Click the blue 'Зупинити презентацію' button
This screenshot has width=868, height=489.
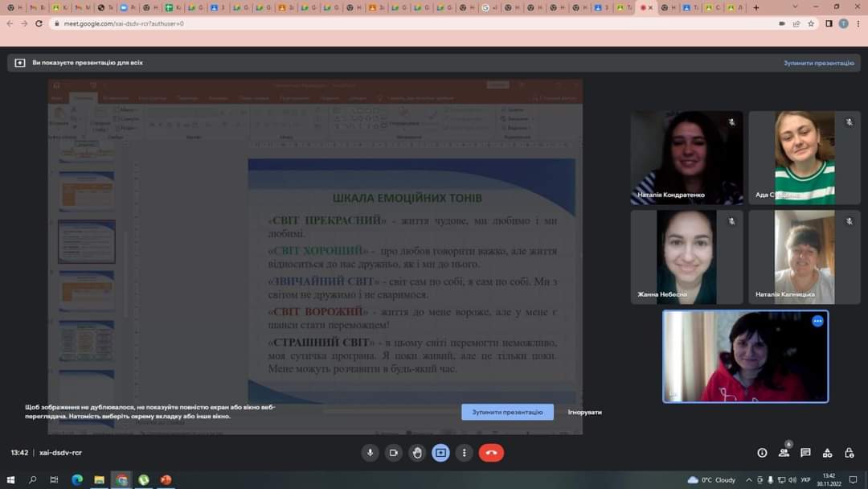[507, 412]
